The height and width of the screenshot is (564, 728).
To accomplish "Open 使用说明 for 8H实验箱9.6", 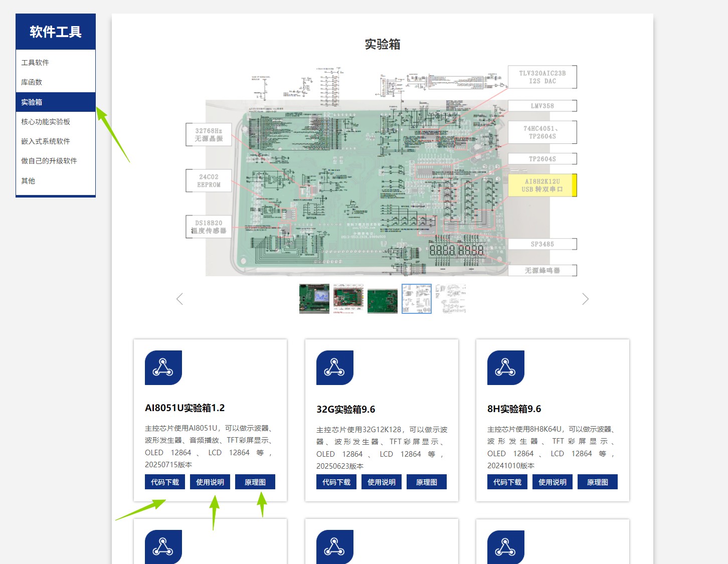I will (x=553, y=482).
